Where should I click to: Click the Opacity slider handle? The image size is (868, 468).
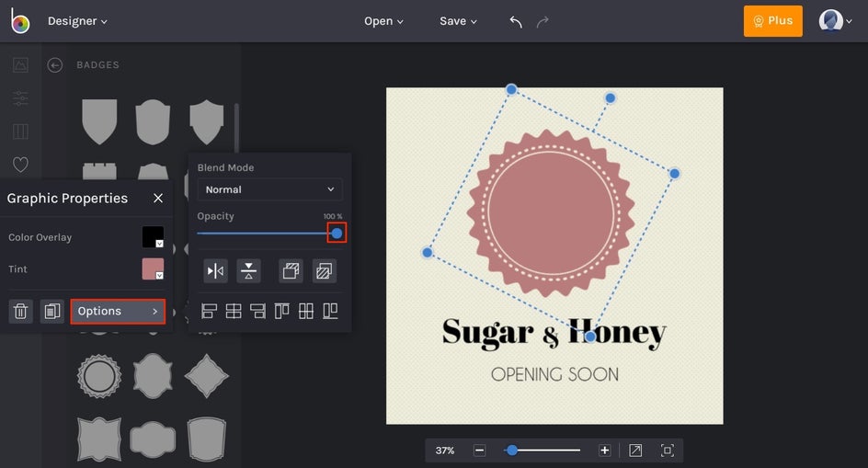click(337, 234)
